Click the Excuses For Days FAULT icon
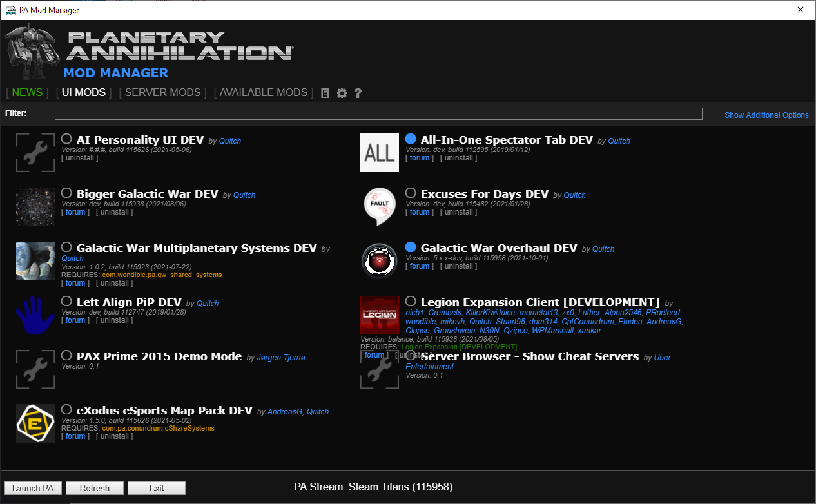This screenshot has width=816, height=504. pos(380,207)
